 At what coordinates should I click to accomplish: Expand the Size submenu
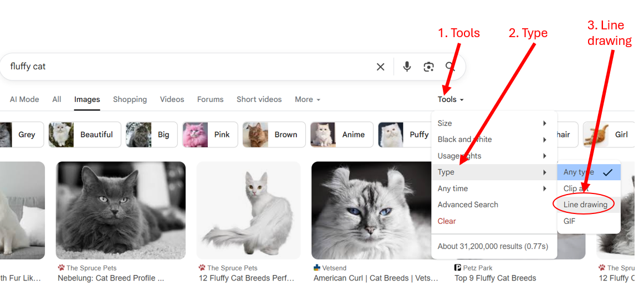point(493,124)
